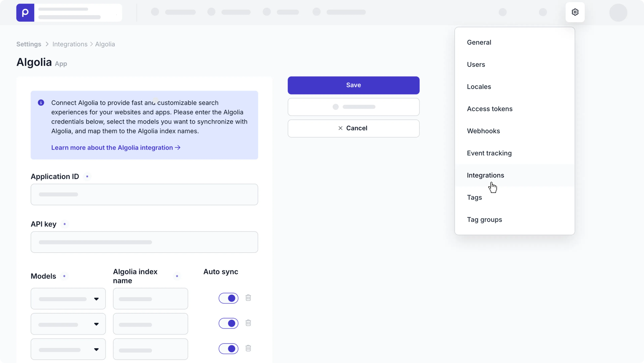Click the Save button

(x=353, y=85)
